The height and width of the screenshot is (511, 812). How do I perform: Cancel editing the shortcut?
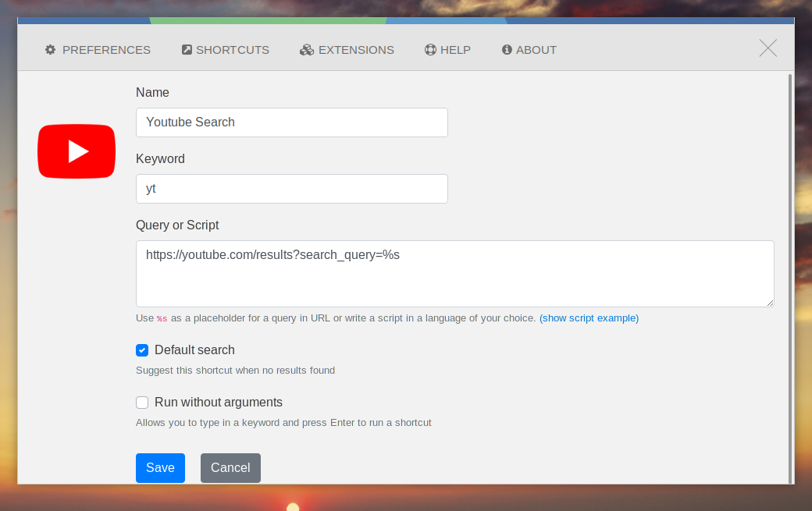(x=230, y=468)
